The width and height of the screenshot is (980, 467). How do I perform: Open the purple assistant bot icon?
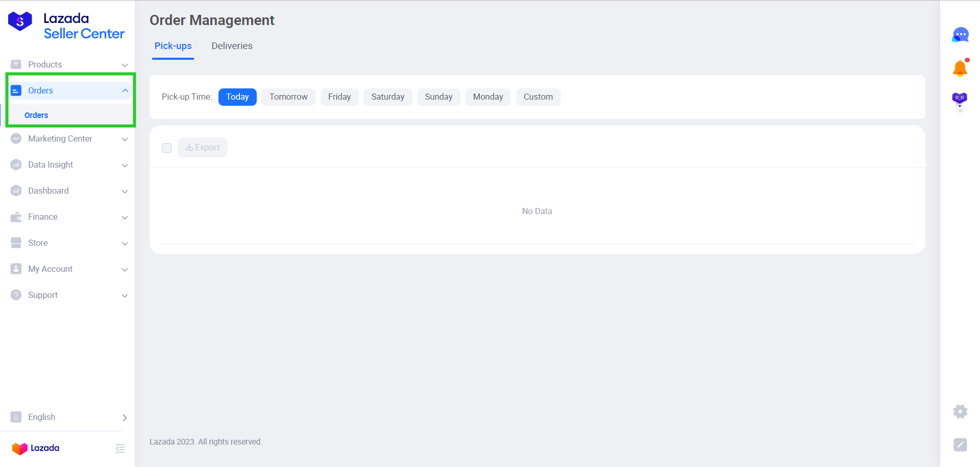(960, 99)
